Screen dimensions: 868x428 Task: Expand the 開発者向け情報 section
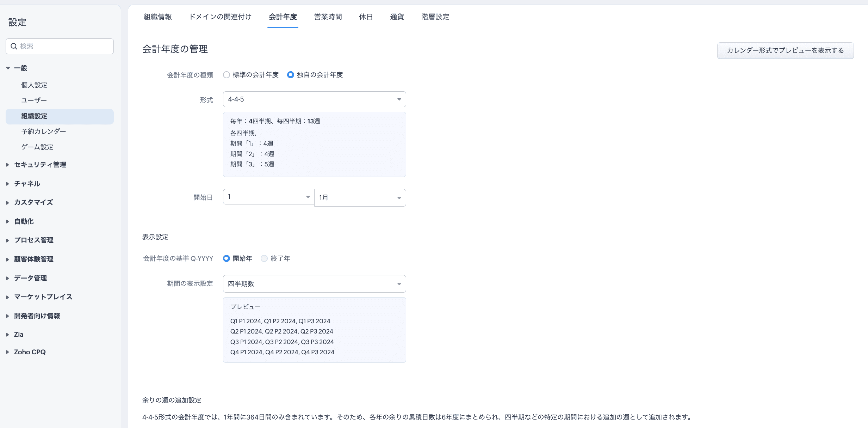pos(8,316)
